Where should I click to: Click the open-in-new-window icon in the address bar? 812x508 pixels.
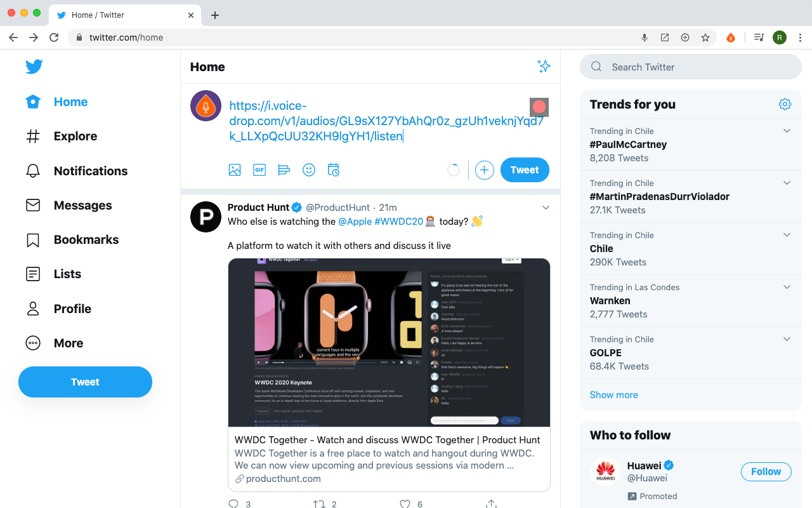pyautogui.click(x=665, y=37)
